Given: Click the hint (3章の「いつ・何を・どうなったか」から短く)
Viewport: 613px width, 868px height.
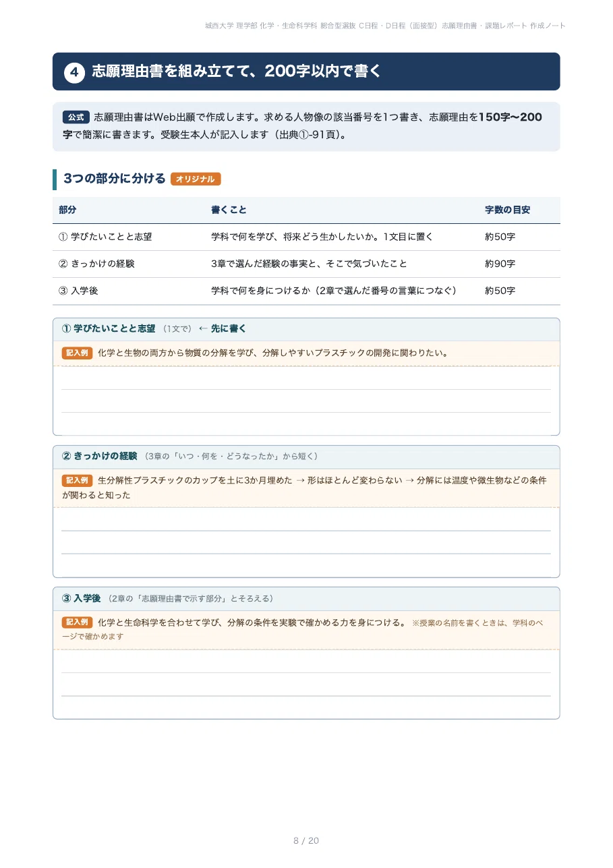Looking at the screenshot, I should pos(231,457).
